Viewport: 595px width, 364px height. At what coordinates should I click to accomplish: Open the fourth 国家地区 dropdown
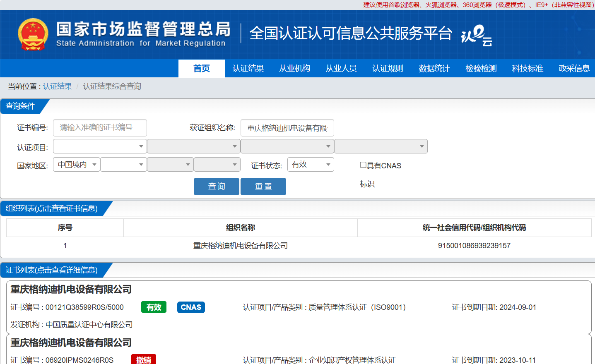point(217,165)
